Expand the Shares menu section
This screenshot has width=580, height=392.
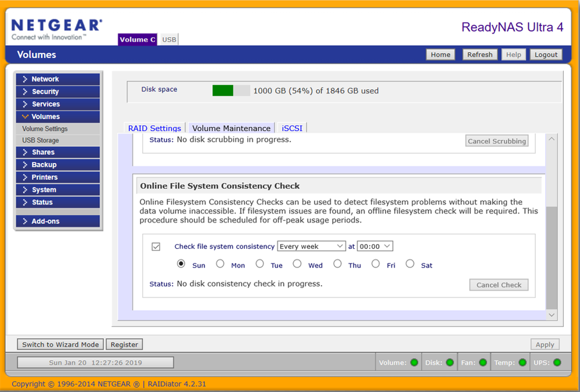coord(57,152)
